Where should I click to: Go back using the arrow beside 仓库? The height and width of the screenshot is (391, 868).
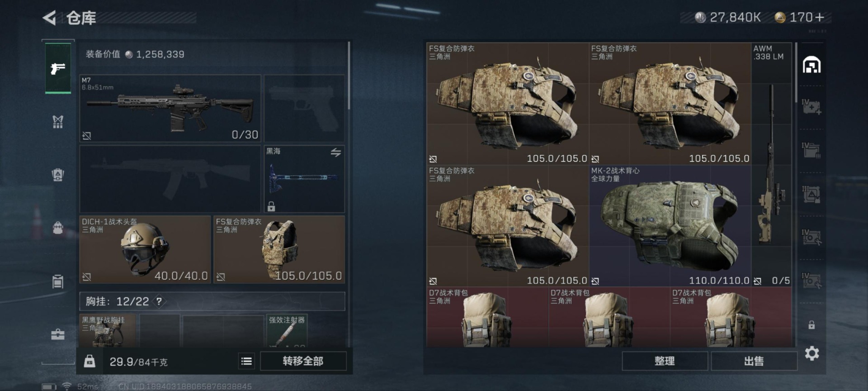pyautogui.click(x=49, y=18)
